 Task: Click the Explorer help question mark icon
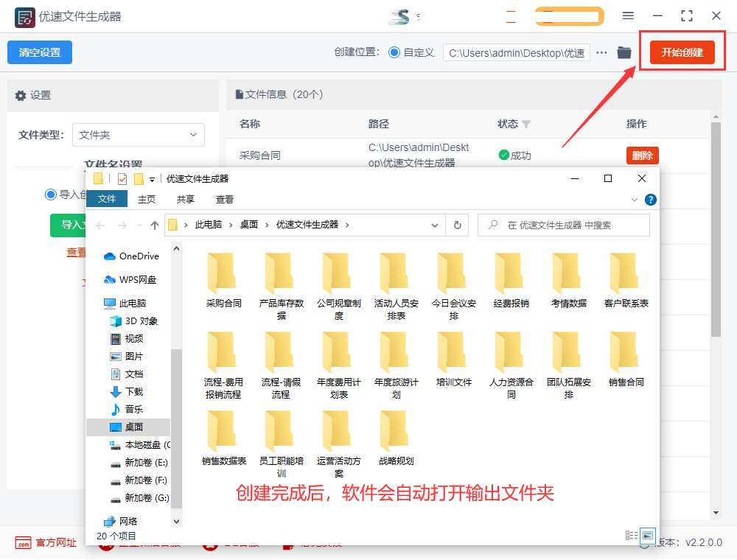tap(650, 200)
